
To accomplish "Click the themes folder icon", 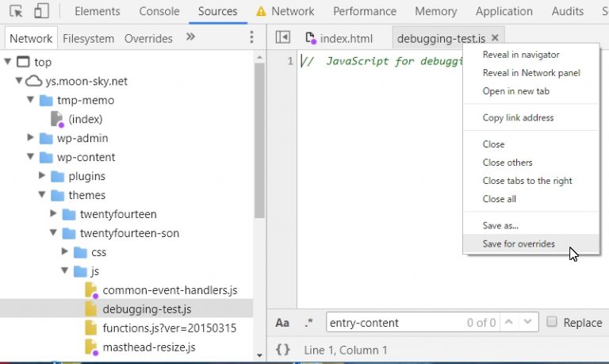I will 57,196.
